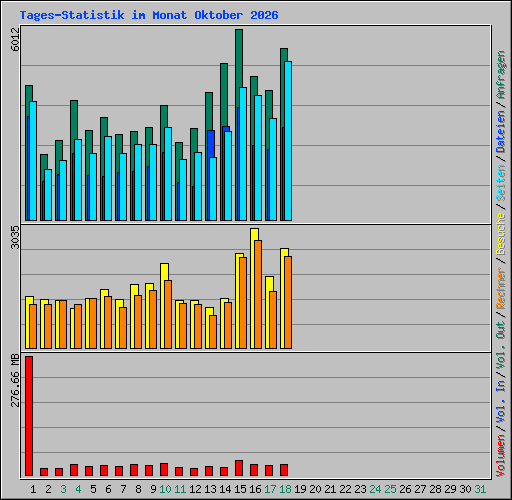Click the red "Volumen" legend label
The image size is (512, 500).
[x=501, y=456]
